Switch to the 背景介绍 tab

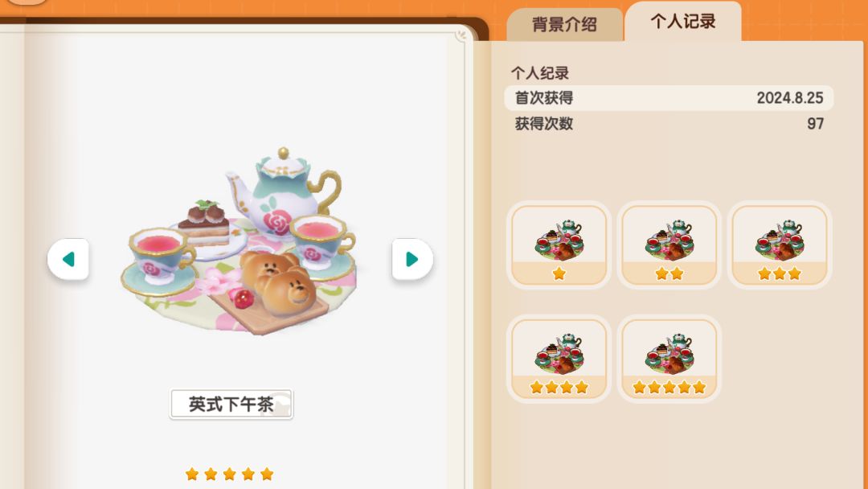coord(564,24)
